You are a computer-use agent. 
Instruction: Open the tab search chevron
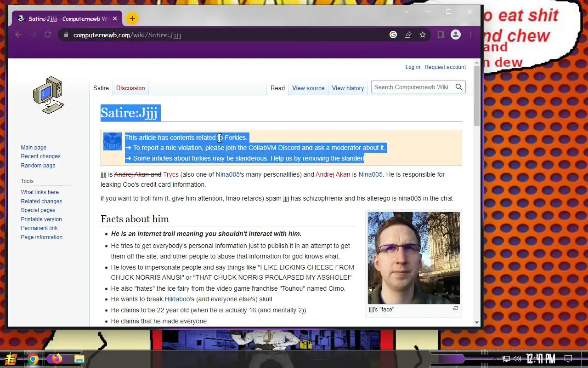point(407,11)
